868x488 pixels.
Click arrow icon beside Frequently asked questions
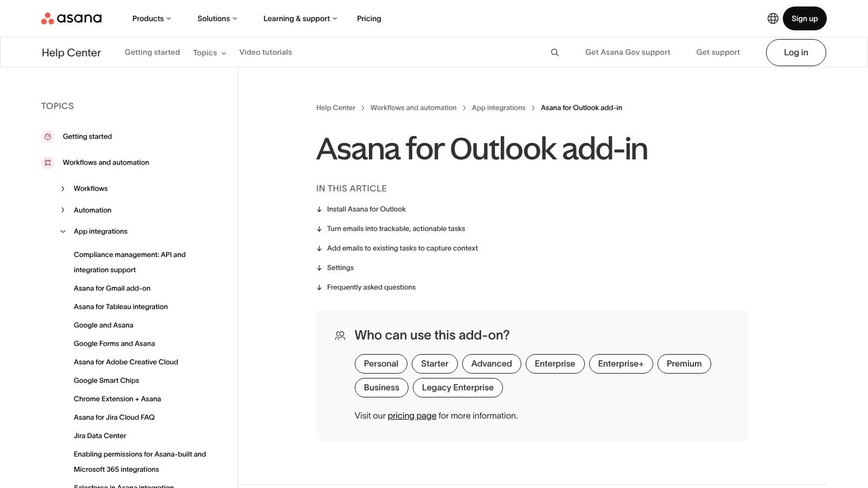(x=319, y=287)
